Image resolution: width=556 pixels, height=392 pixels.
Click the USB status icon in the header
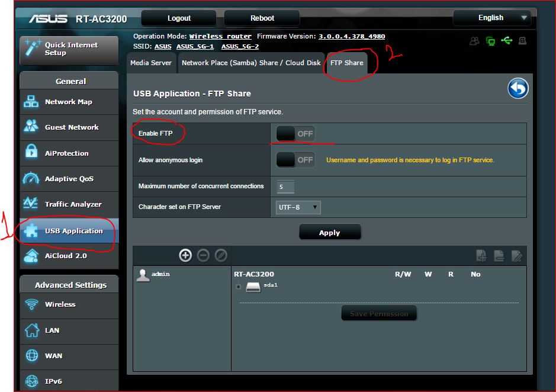(507, 40)
